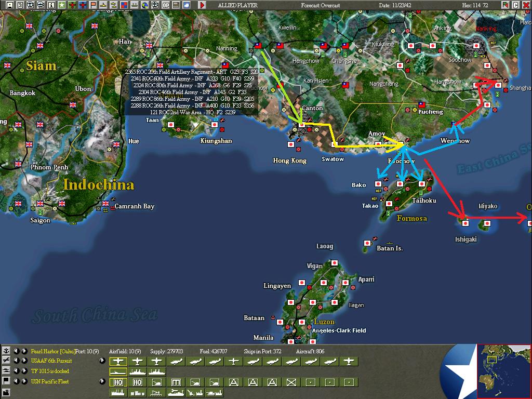Expand air group list arrow right of USAAF 6th Pursuit

(x=102, y=361)
